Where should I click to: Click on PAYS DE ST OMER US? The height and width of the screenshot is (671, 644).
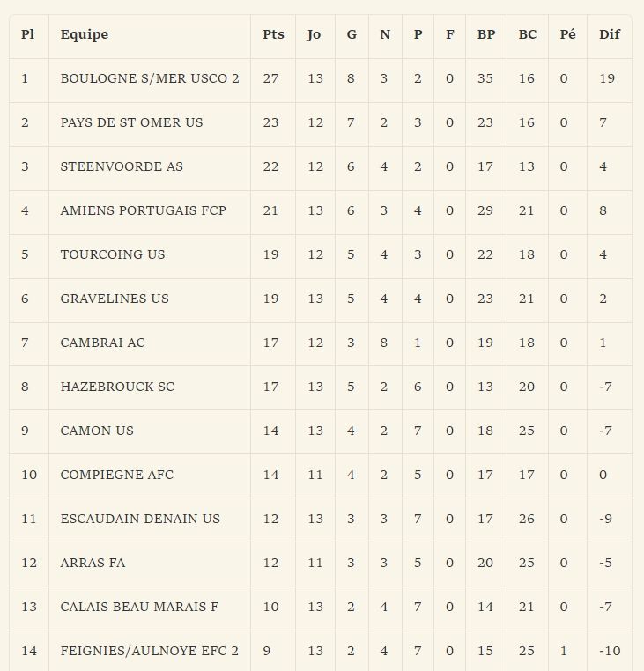click(x=131, y=122)
